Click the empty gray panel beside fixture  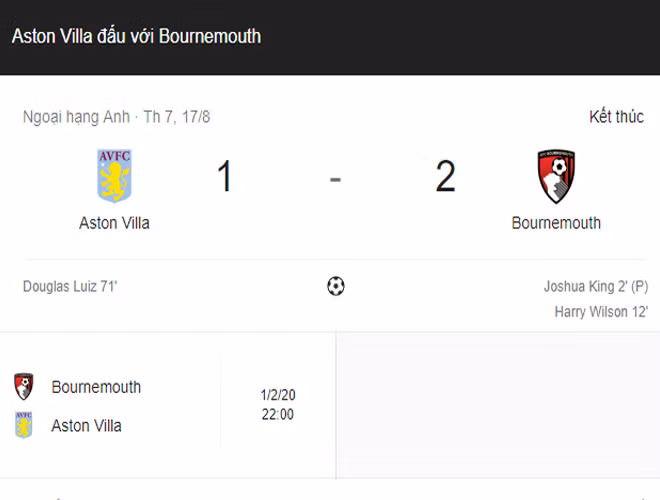(x=497, y=406)
